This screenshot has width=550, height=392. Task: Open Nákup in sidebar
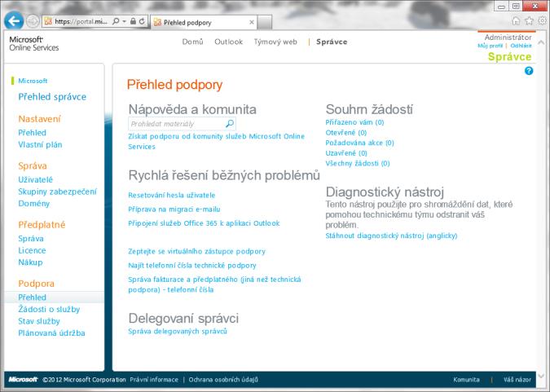(x=30, y=262)
